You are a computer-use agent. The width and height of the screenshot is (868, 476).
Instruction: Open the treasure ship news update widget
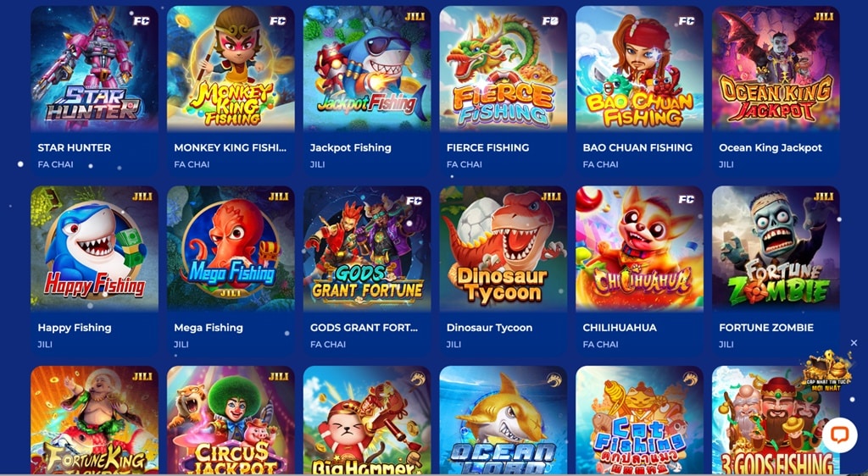click(827, 372)
